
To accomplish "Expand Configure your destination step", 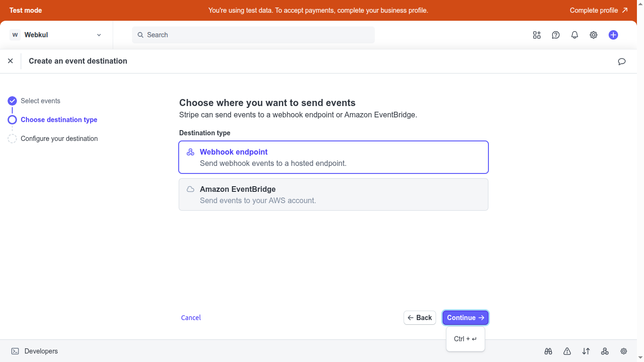I will coord(58,138).
